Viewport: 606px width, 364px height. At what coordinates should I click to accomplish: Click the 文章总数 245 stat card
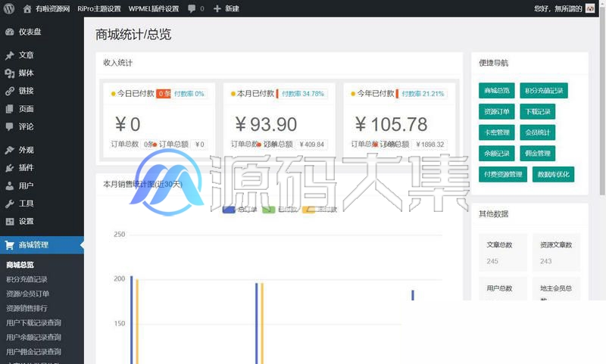click(503, 253)
